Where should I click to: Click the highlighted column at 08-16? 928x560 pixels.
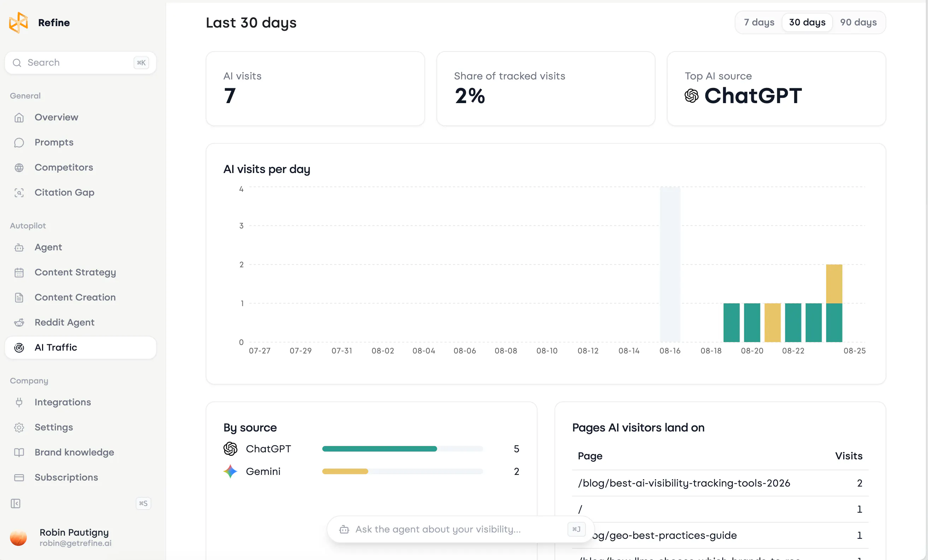point(670,264)
